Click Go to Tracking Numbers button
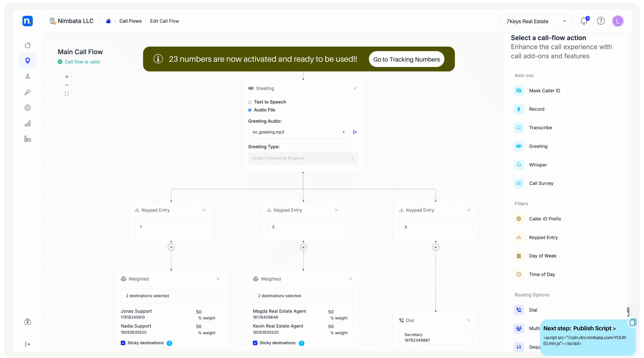644x358 pixels. tap(406, 59)
